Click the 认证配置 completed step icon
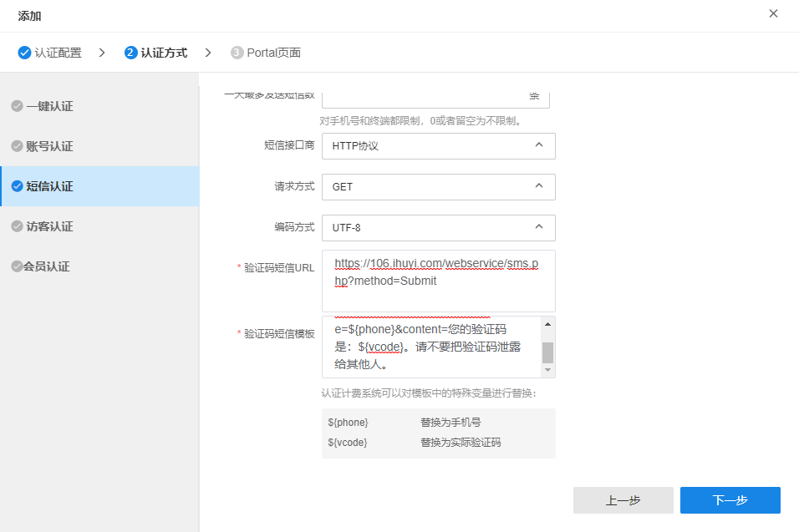 point(24,53)
